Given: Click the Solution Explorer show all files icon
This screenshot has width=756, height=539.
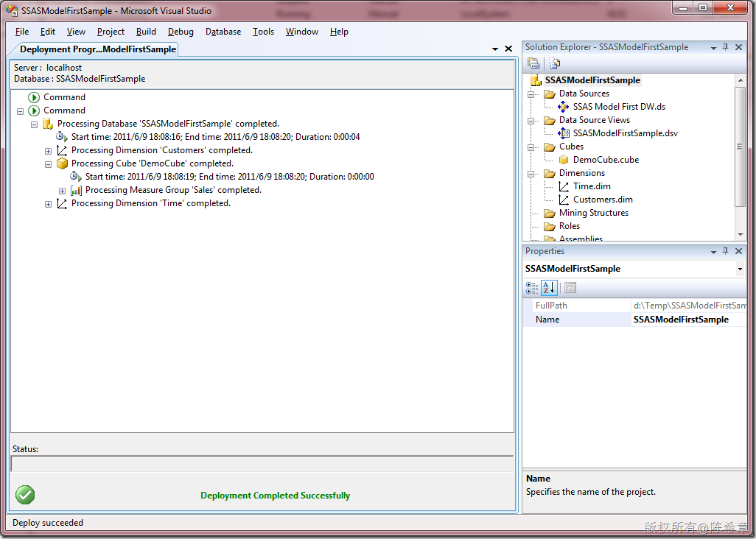Looking at the screenshot, I should pos(554,63).
